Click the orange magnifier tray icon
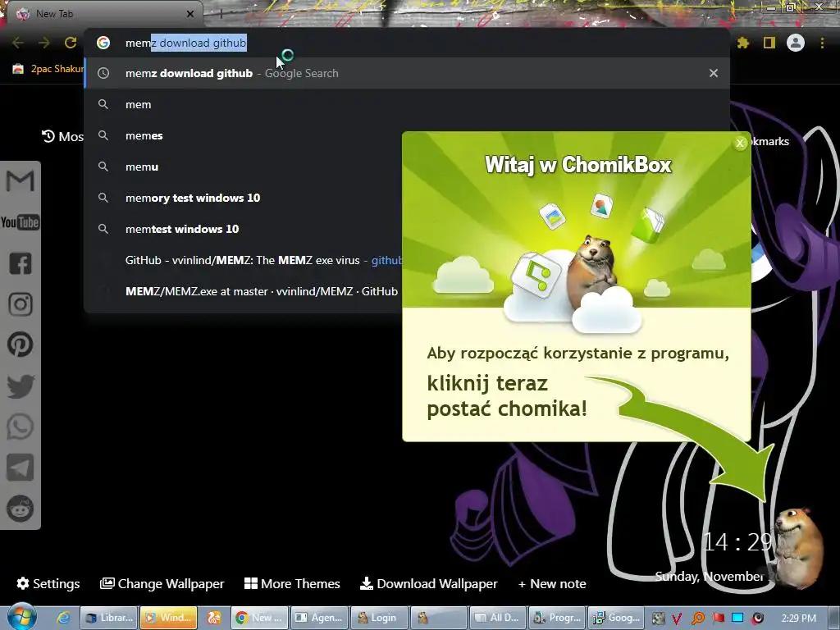Screen dimensions: 840x630 click(x=697, y=619)
